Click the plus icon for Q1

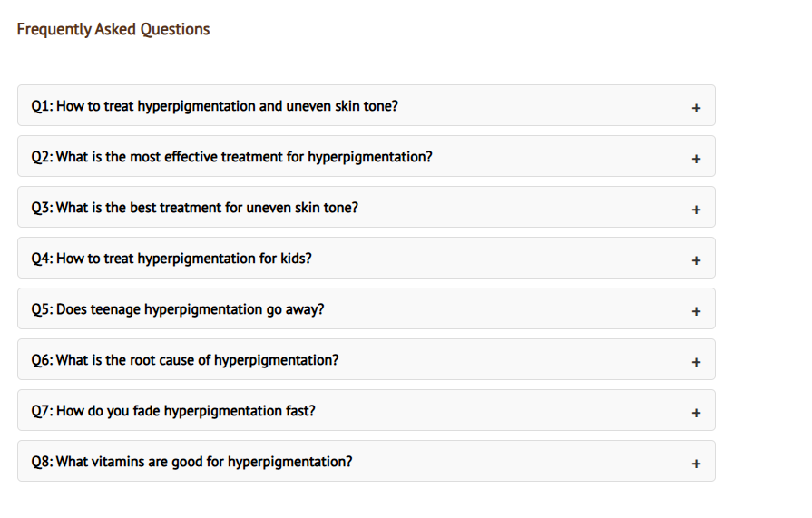[x=696, y=108]
